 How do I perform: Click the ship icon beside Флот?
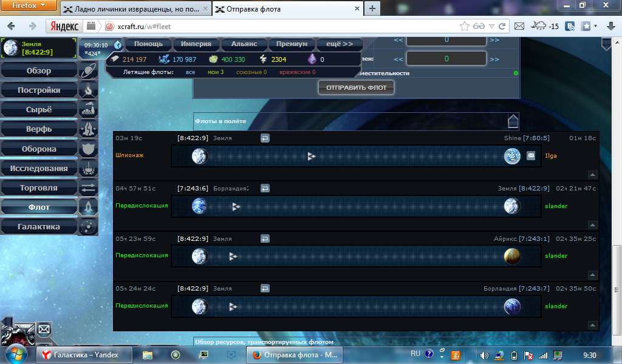pyautogui.click(x=88, y=207)
